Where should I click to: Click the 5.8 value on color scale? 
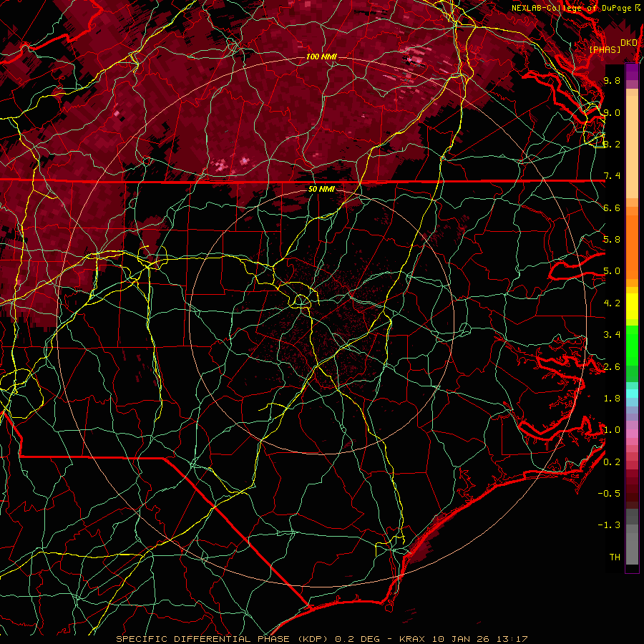pyautogui.click(x=612, y=240)
